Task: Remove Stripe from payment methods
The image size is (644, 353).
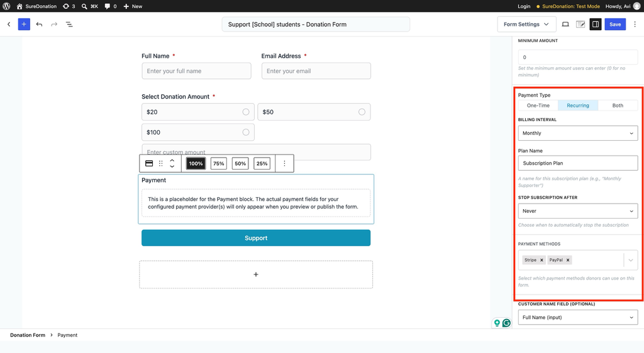Action: 541,260
